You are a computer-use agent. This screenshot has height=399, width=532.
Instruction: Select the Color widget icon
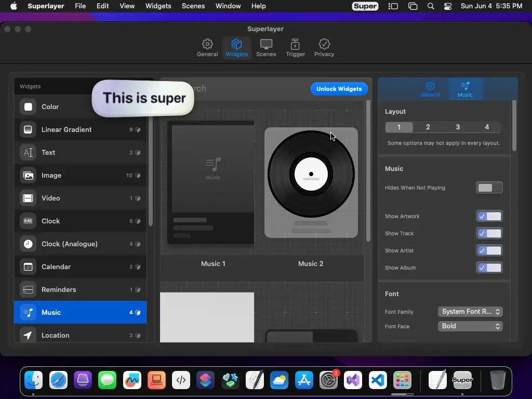(28, 107)
